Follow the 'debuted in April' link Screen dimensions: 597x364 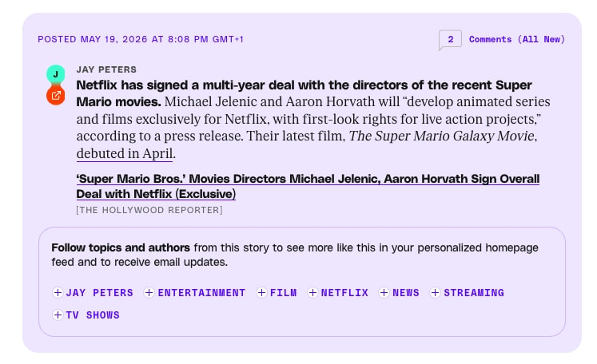click(125, 154)
